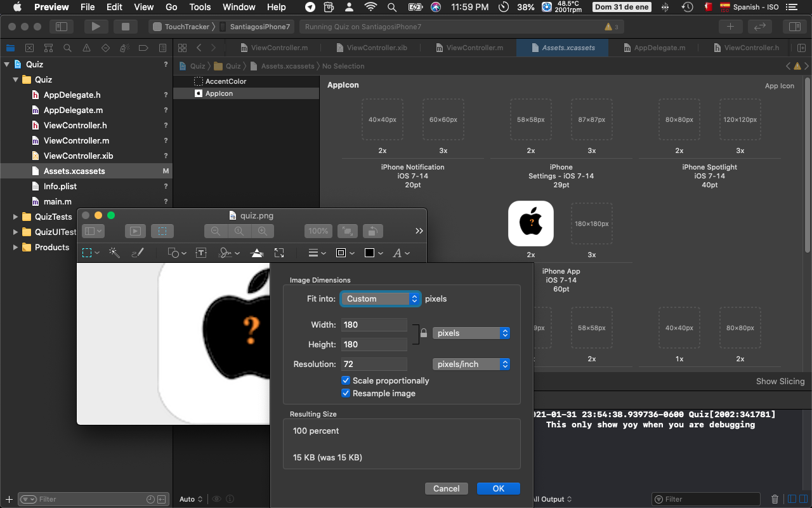812x508 pixels.
Task: Click the Width input field
Action: (374, 324)
